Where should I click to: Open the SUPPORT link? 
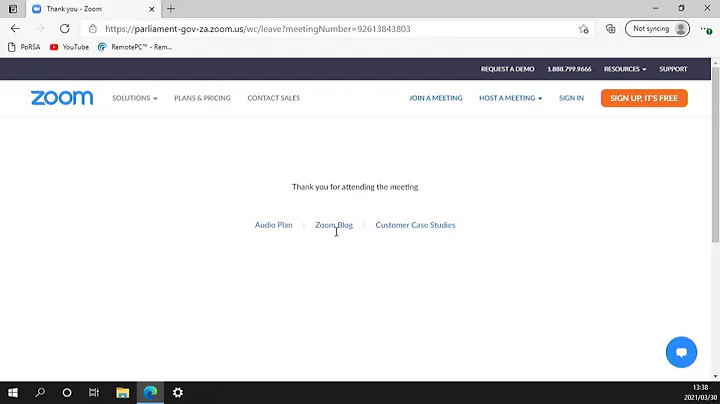673,69
